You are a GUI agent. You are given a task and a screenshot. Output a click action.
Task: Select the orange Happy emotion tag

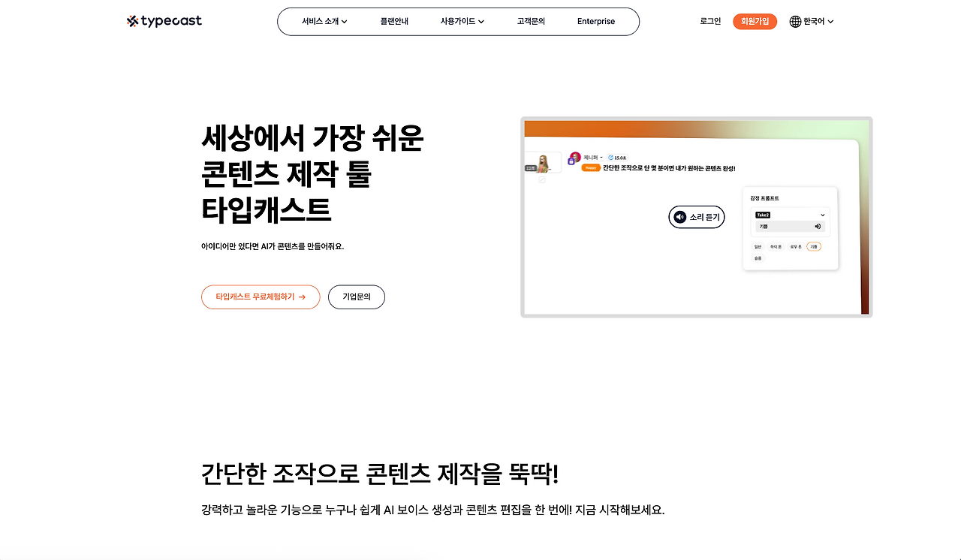(590, 167)
